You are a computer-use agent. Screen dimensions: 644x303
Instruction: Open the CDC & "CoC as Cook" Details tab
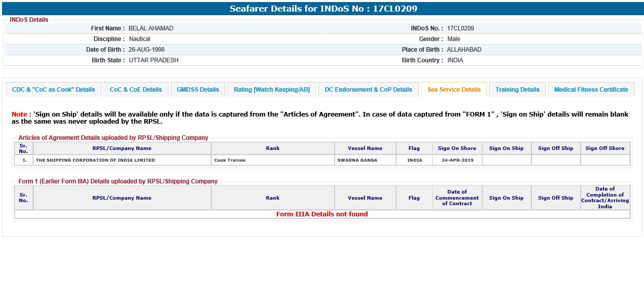click(x=53, y=90)
